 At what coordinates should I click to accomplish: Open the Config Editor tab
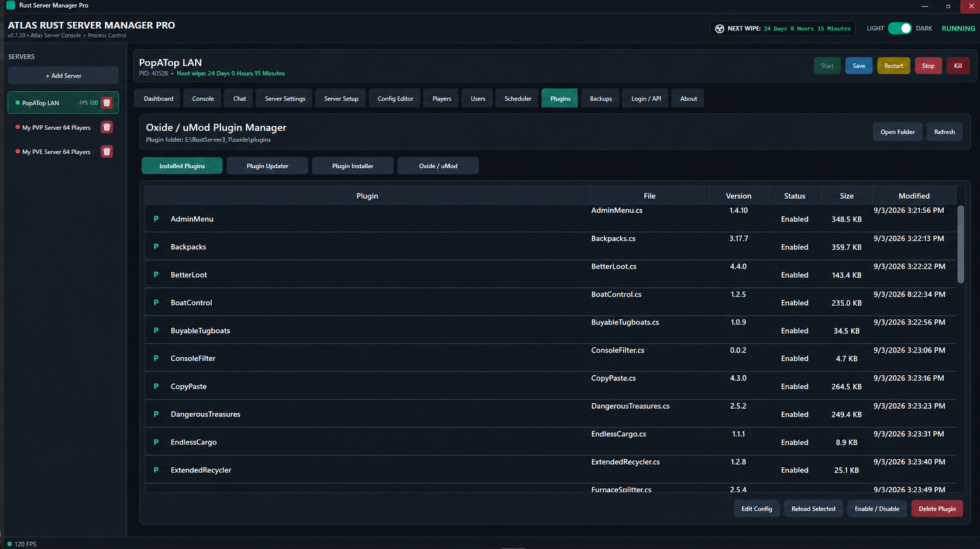(x=396, y=99)
